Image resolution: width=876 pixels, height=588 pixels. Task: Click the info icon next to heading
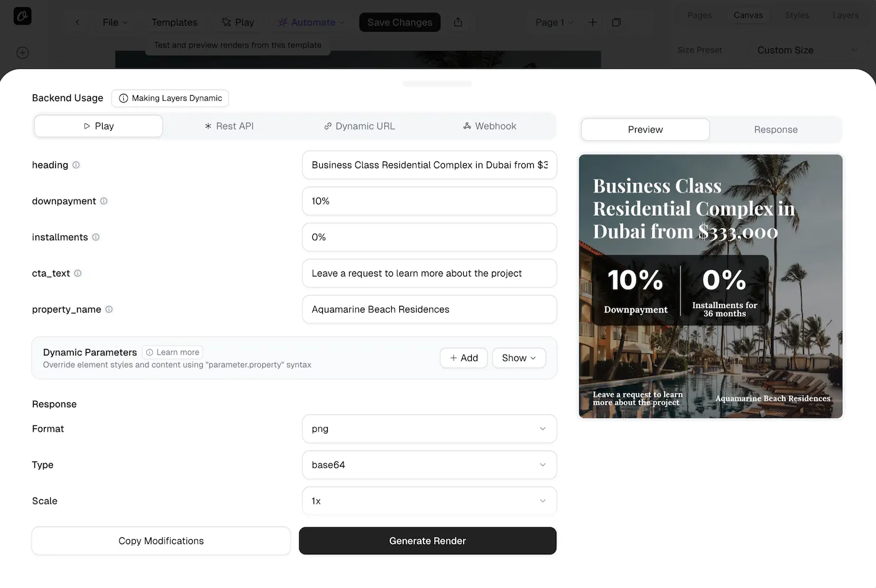pos(76,165)
